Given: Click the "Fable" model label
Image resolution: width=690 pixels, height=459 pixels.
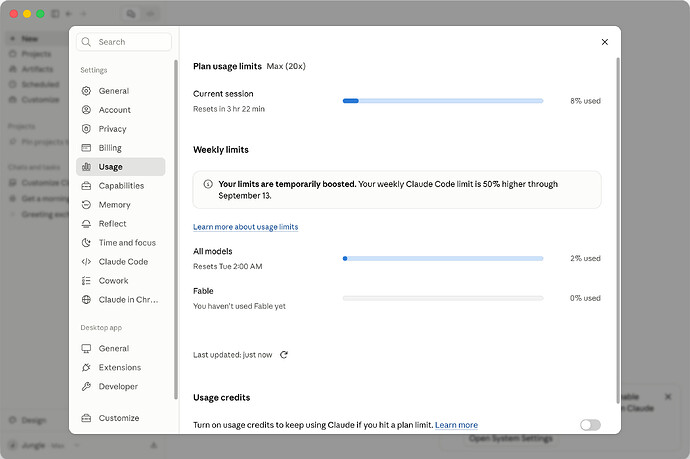Looking at the screenshot, I should coord(203,291).
